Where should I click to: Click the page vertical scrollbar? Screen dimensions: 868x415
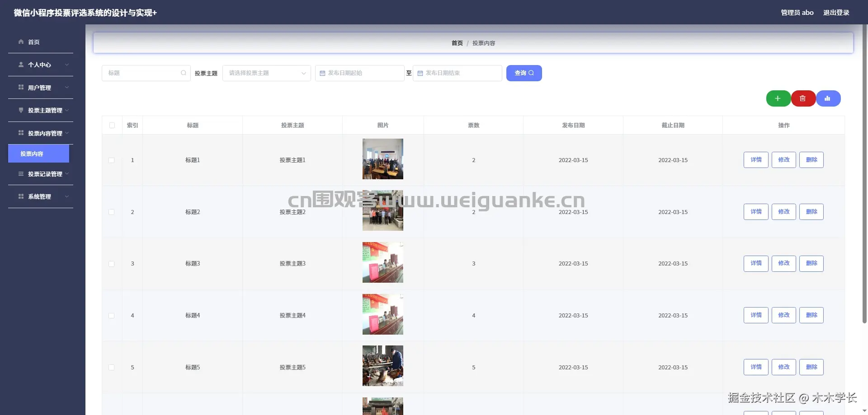pyautogui.click(x=864, y=174)
